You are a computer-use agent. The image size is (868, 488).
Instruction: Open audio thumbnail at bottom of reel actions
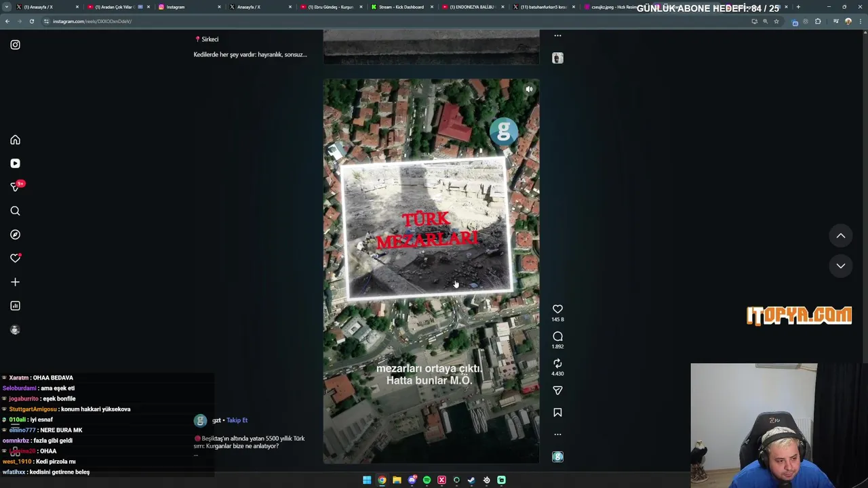click(557, 457)
